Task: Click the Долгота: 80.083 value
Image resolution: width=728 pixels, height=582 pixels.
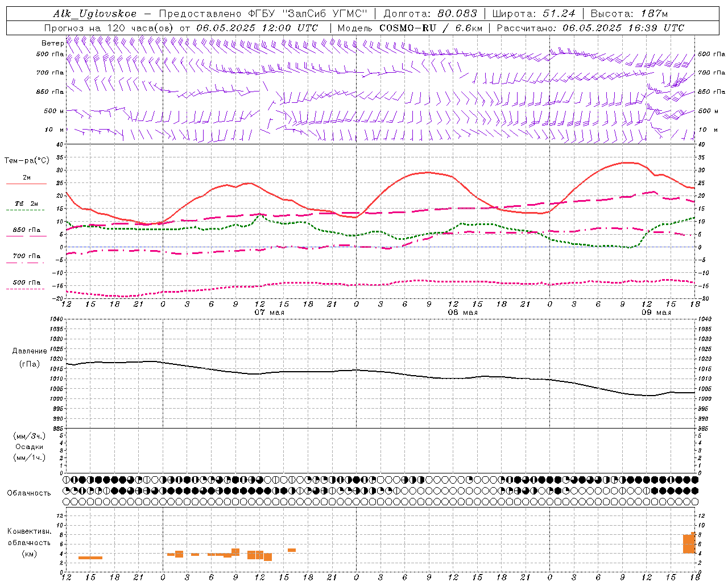Action: 431,14
